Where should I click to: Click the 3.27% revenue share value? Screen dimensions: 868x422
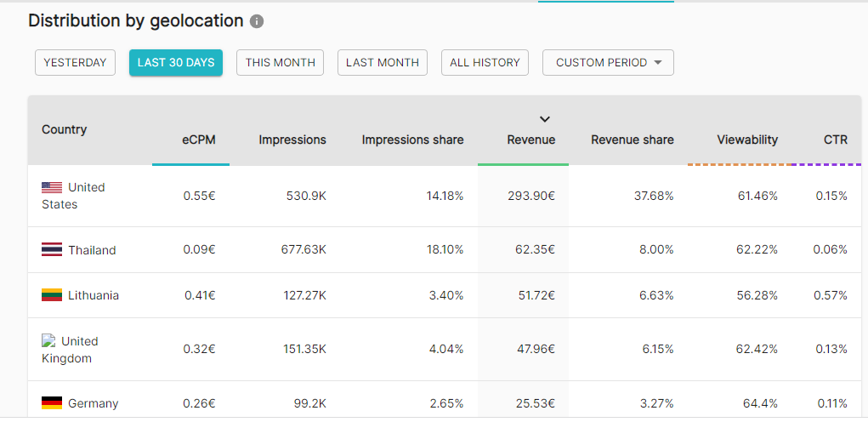[657, 403]
